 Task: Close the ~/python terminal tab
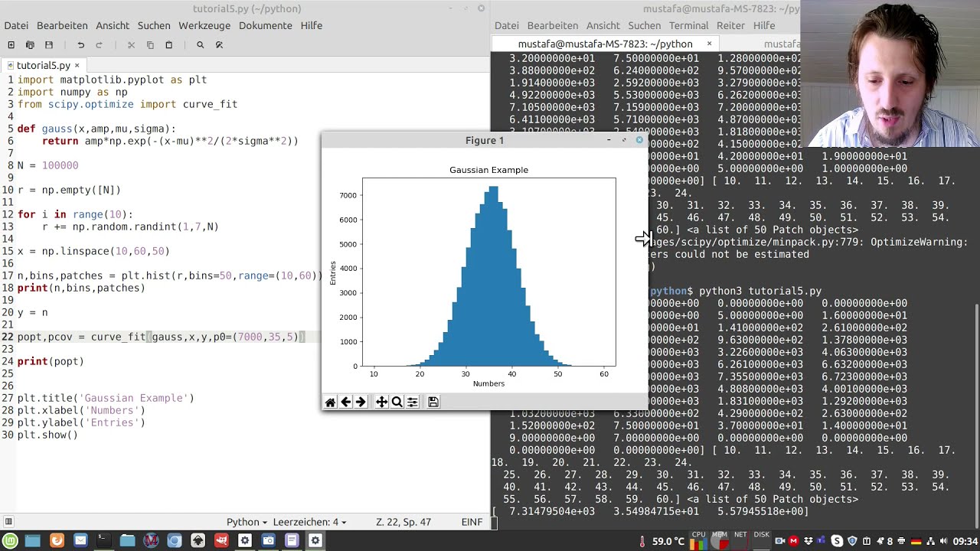pos(709,44)
